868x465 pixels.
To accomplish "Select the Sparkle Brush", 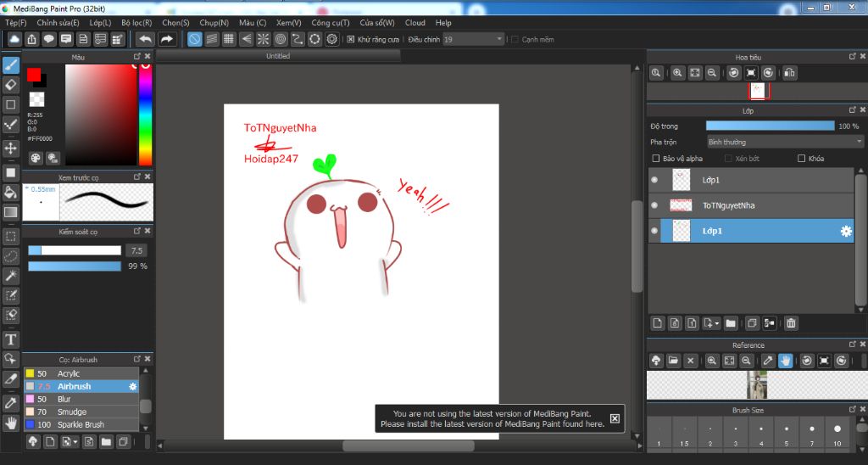I will (x=81, y=424).
